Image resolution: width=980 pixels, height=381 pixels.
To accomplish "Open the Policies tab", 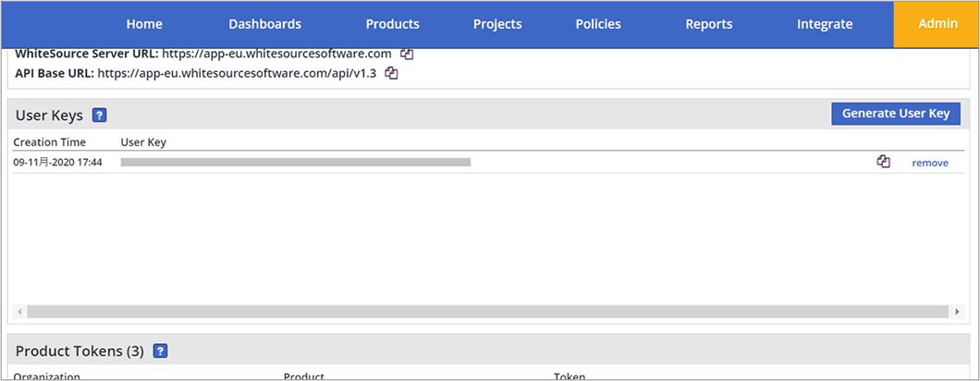I will coord(598,24).
